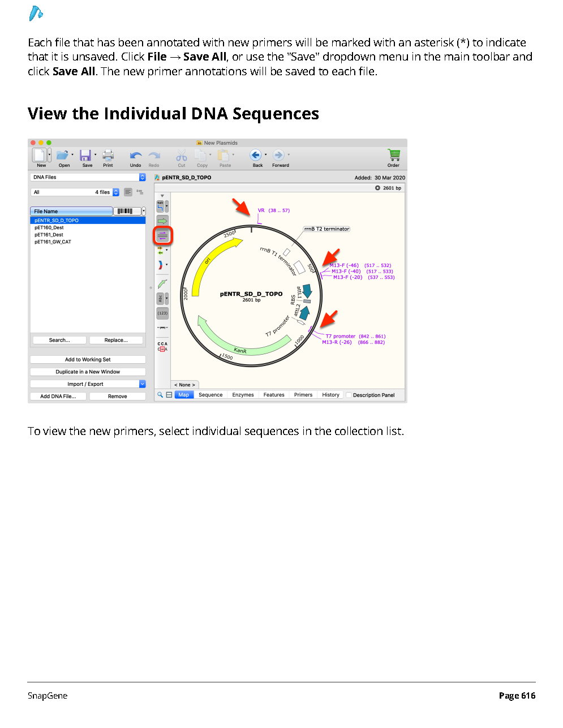Sort by File Name column header
This screenshot has height=728, width=563.
[x=71, y=211]
